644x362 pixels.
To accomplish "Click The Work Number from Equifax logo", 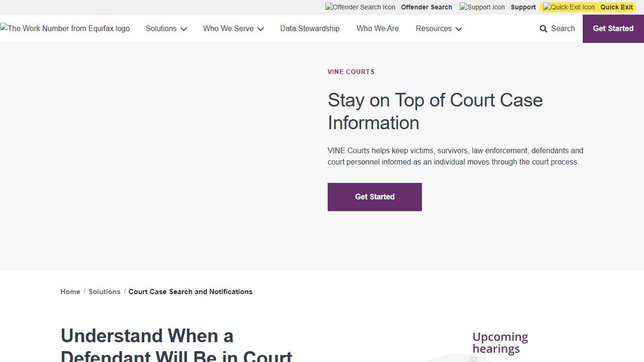I will [x=65, y=28].
